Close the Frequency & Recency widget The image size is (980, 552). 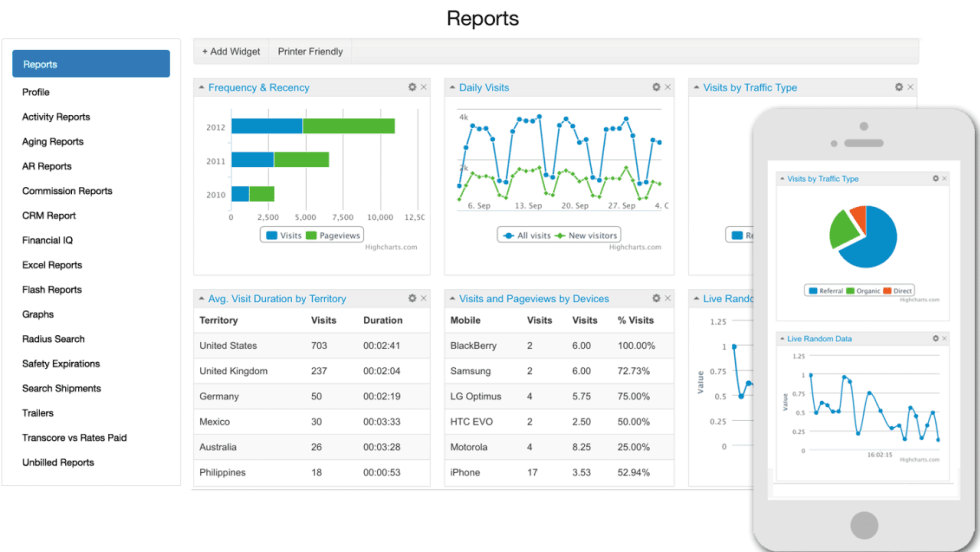tap(423, 87)
